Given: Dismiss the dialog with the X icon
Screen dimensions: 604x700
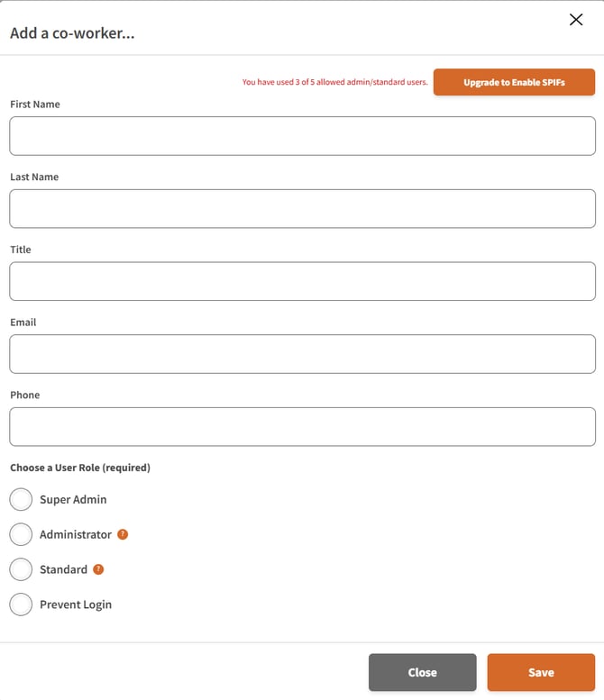Looking at the screenshot, I should (x=576, y=20).
